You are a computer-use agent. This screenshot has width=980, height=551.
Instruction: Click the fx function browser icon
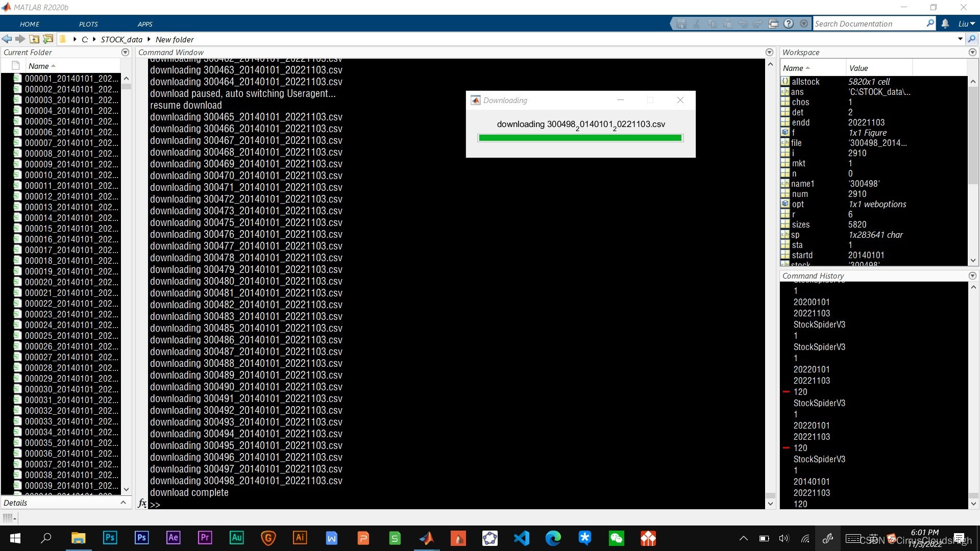point(142,504)
